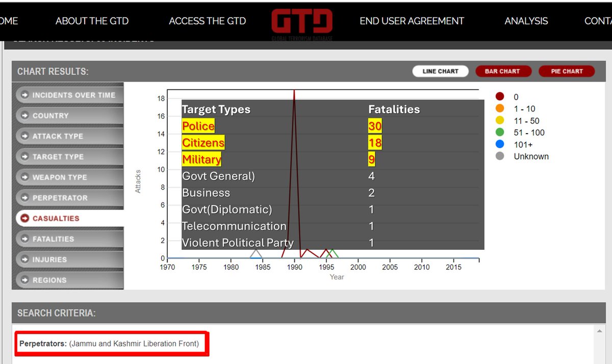Click the 1990 x-axis year label
This screenshot has height=364, width=612.
(x=295, y=267)
